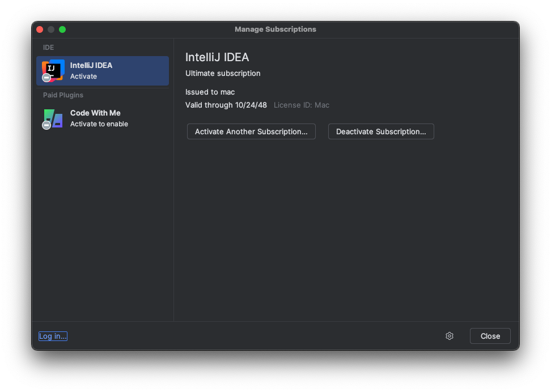This screenshot has height=392, width=551.
Task: Click Activate Another Subscription
Action: [251, 131]
